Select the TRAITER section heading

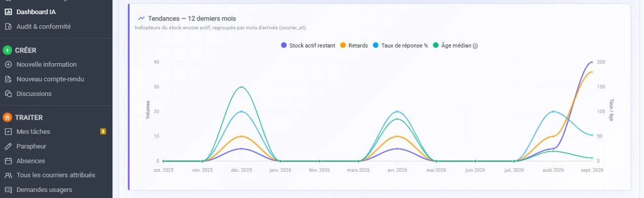[29, 118]
